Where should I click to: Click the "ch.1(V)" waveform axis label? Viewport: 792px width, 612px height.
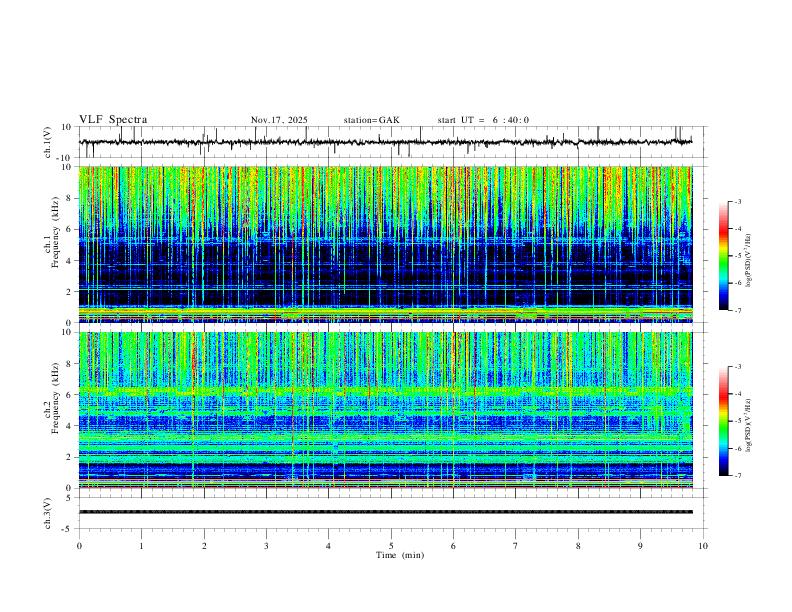(48, 142)
